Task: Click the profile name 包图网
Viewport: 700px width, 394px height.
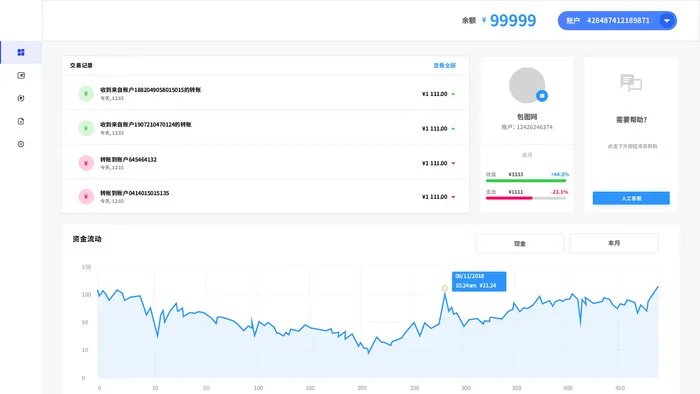Action: (x=527, y=117)
